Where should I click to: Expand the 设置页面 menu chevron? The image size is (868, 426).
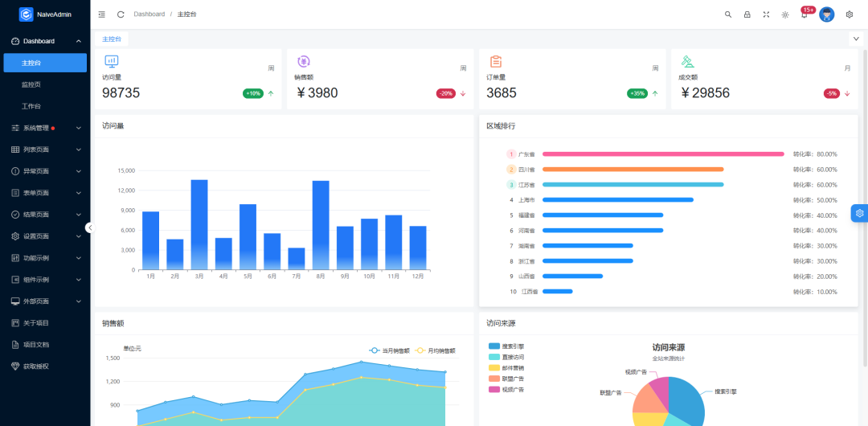tap(79, 236)
